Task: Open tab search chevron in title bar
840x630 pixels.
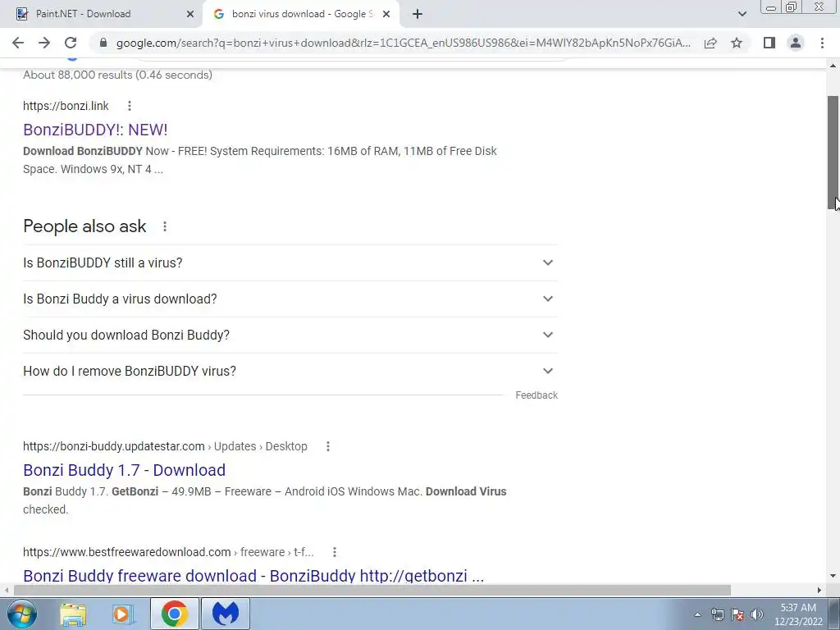Action: tap(742, 14)
